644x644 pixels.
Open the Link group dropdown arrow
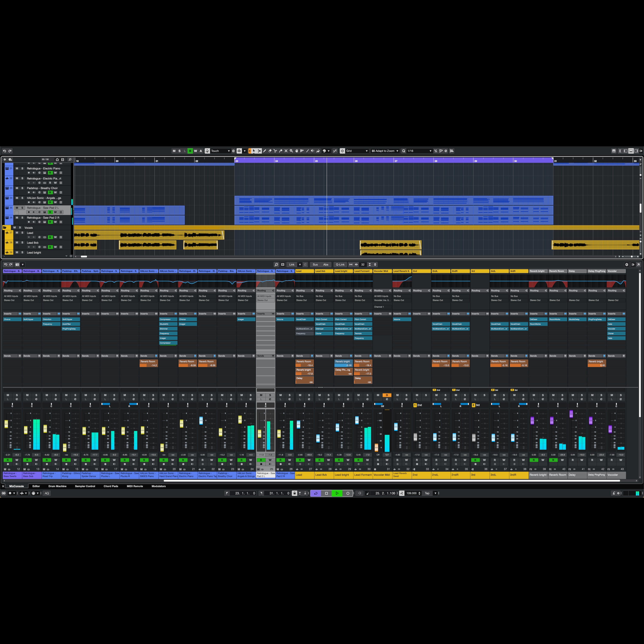pos(300,265)
